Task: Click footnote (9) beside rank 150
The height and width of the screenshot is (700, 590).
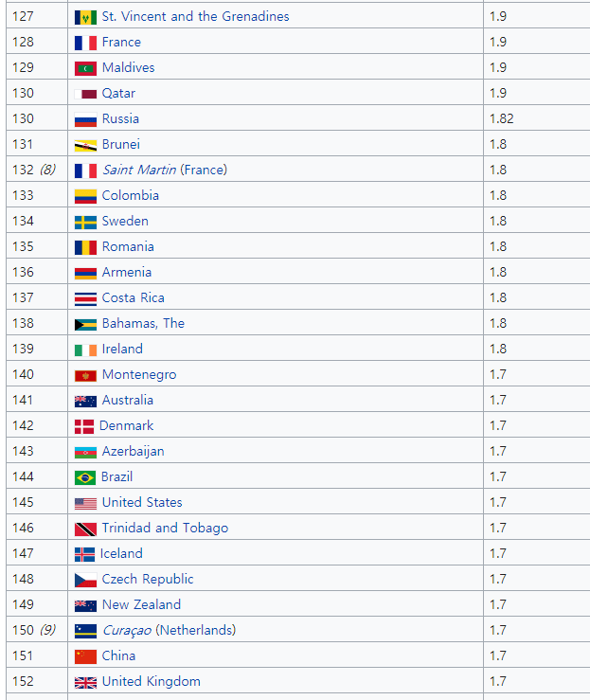Action: tap(47, 630)
